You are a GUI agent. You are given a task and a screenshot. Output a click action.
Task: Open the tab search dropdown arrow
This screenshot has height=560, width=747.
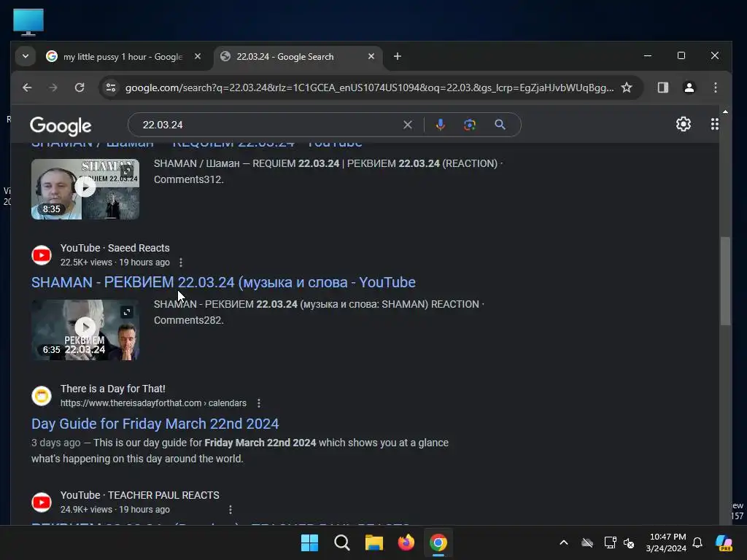pyautogui.click(x=26, y=56)
